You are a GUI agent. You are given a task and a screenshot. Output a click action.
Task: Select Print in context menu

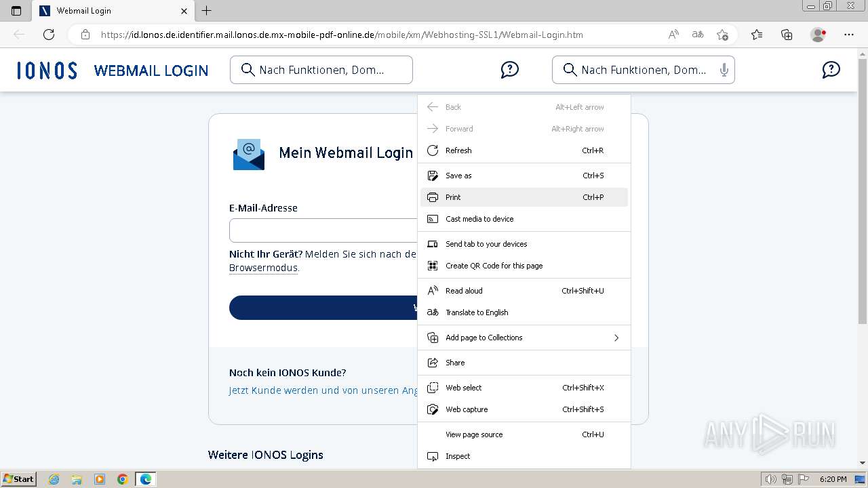click(524, 197)
